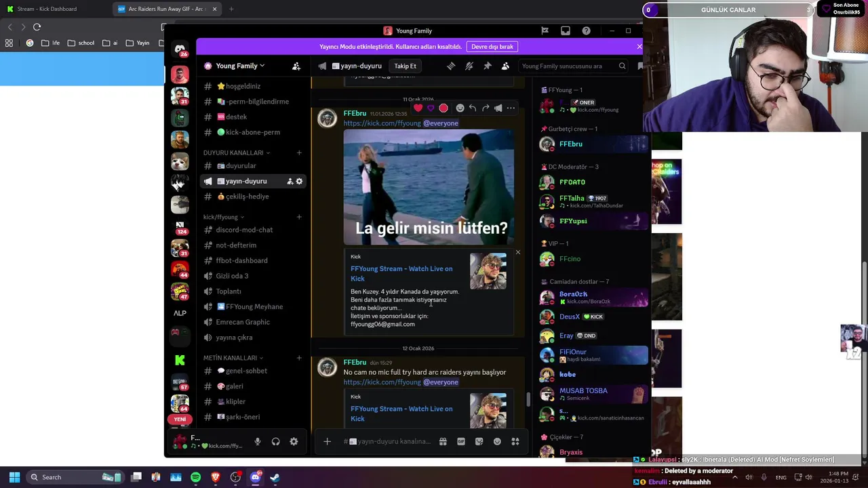Open add reaction emoji picker on message
The image size is (868, 488).
point(460,108)
